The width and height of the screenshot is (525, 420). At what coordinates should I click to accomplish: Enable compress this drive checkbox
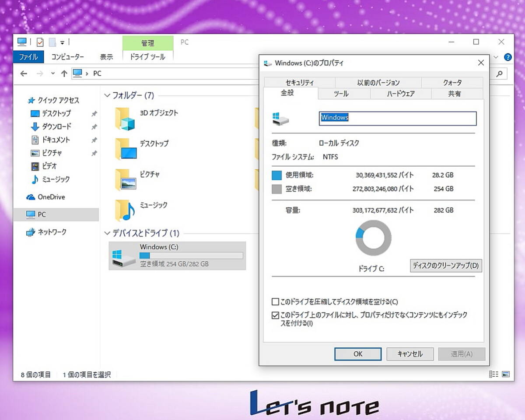pyautogui.click(x=275, y=302)
